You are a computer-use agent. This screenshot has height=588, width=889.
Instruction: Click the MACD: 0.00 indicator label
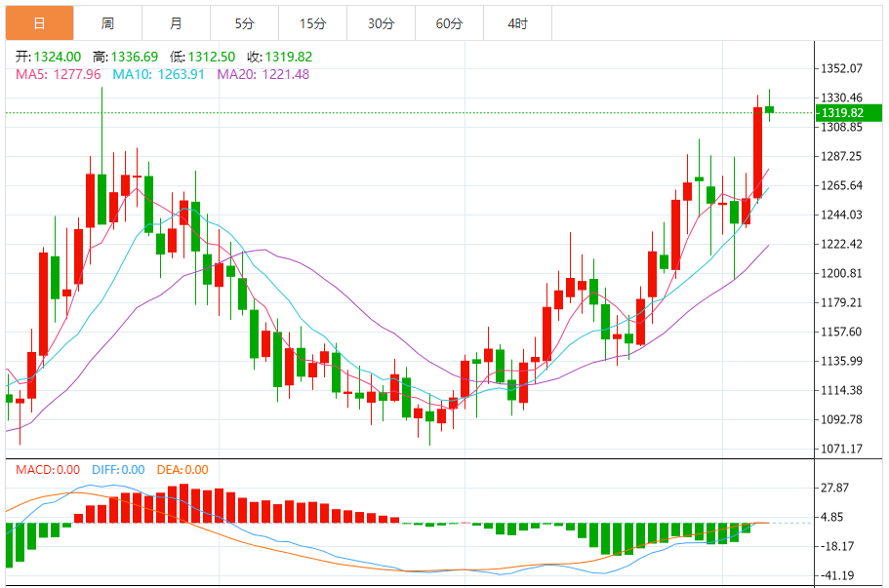pyautogui.click(x=48, y=470)
